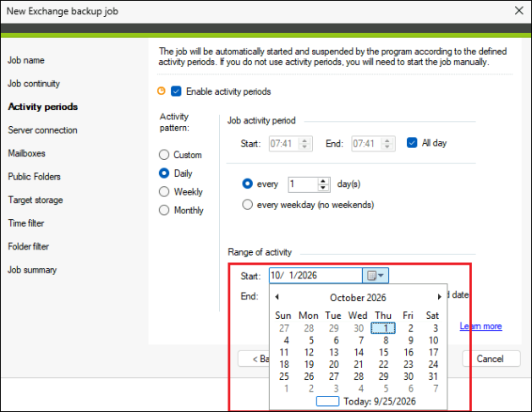Select October 31 in the calendar
The image size is (532, 412).
click(x=433, y=376)
